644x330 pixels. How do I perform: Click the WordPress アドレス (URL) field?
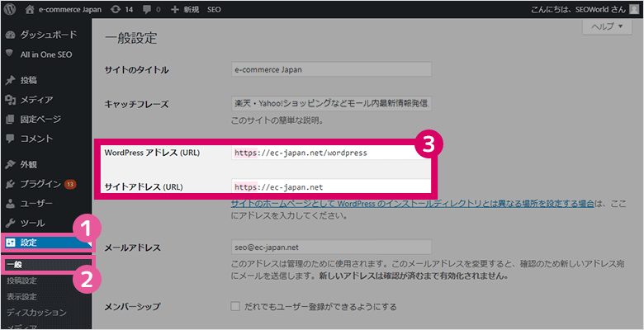(330, 153)
